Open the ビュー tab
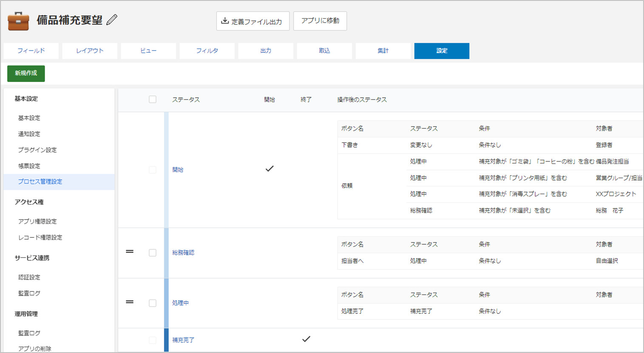The width and height of the screenshot is (644, 353). [148, 51]
